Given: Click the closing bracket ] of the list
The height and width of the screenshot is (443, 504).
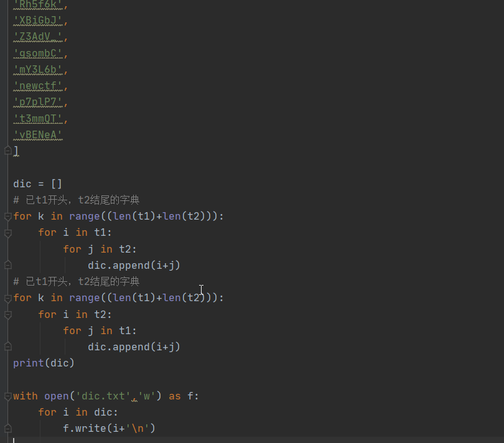Looking at the screenshot, I should click(x=16, y=151).
